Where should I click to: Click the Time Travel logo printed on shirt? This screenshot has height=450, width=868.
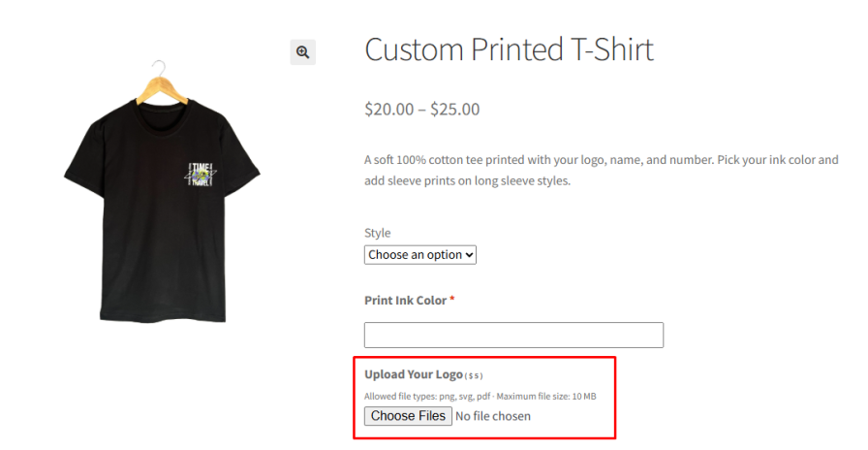click(200, 175)
